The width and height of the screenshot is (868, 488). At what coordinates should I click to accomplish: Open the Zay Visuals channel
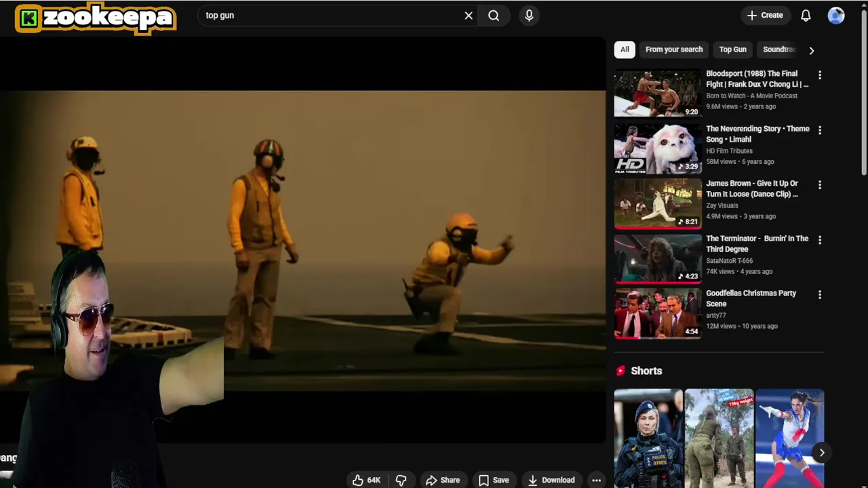(x=722, y=205)
